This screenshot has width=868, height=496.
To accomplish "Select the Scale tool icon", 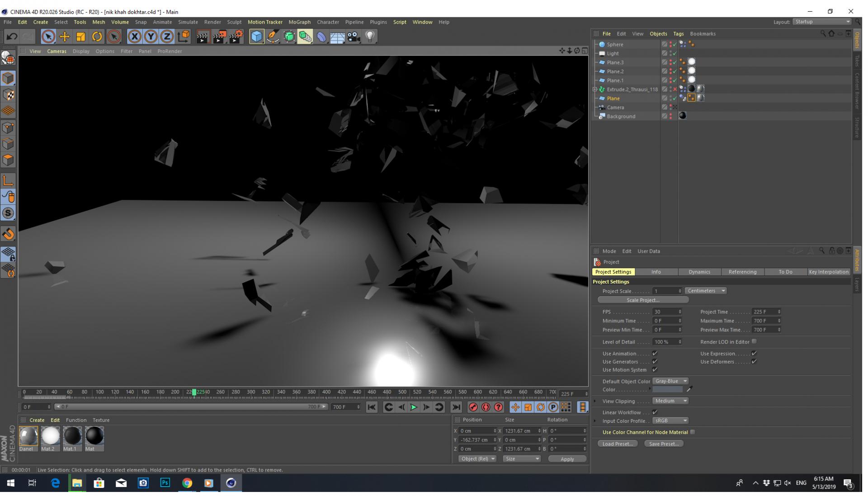I will pos(82,36).
